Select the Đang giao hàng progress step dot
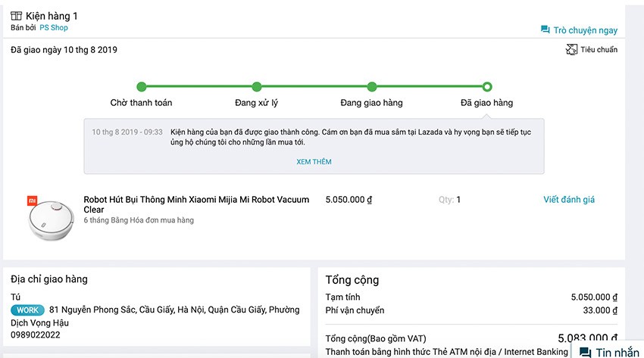The width and height of the screenshot is (644, 358). (x=372, y=86)
